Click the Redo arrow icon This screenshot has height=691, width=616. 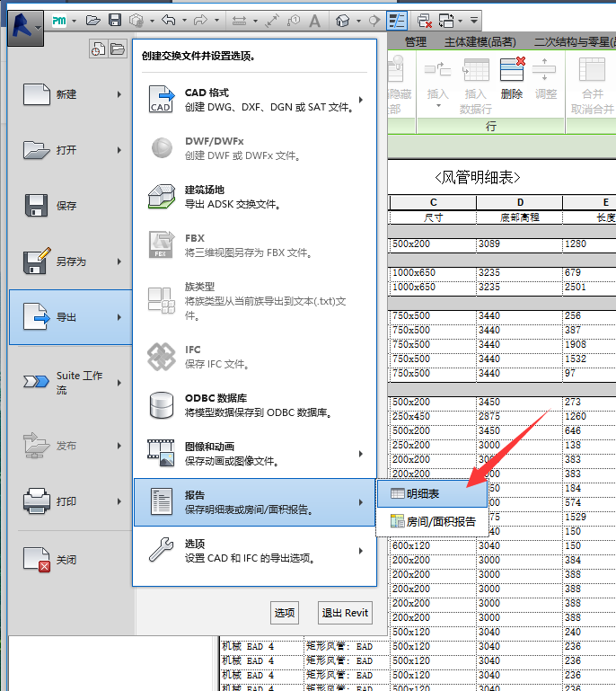pos(201,21)
